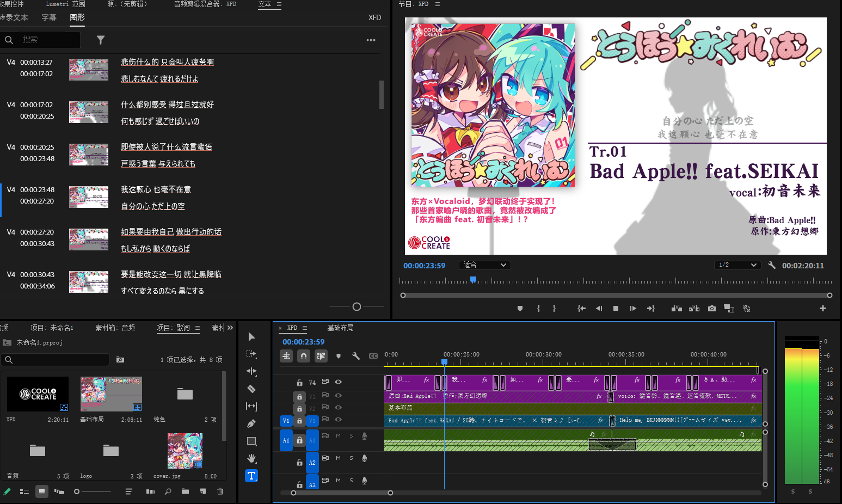The image size is (842, 504).
Task: Select the Razor tool in the toolbar
Action: pyautogui.click(x=251, y=389)
